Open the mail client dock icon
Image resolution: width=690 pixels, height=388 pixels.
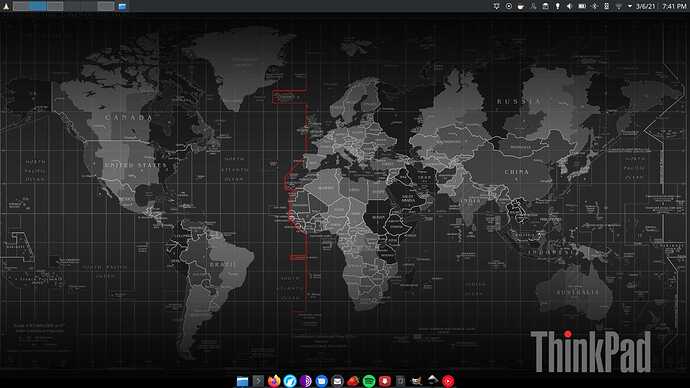click(x=337, y=381)
